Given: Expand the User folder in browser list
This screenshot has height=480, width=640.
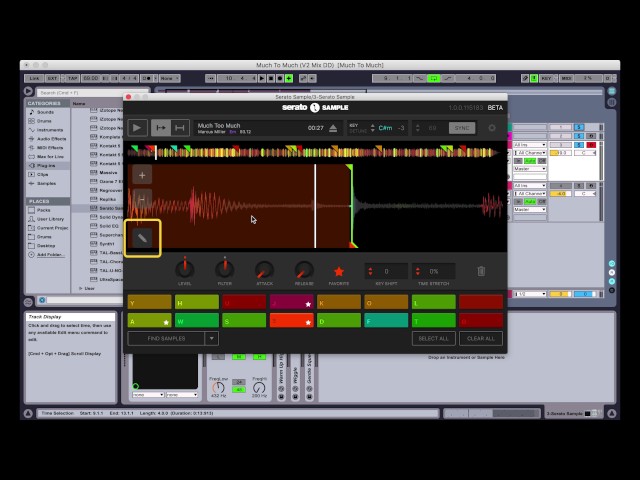Looking at the screenshot, I should [x=80, y=288].
